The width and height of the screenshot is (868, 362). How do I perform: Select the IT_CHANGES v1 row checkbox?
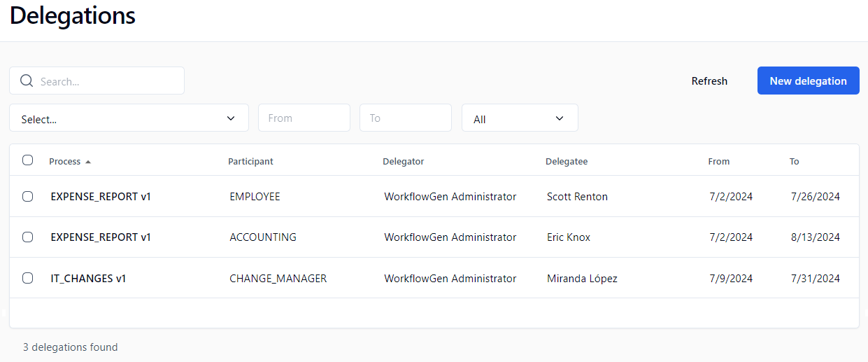pos(28,278)
